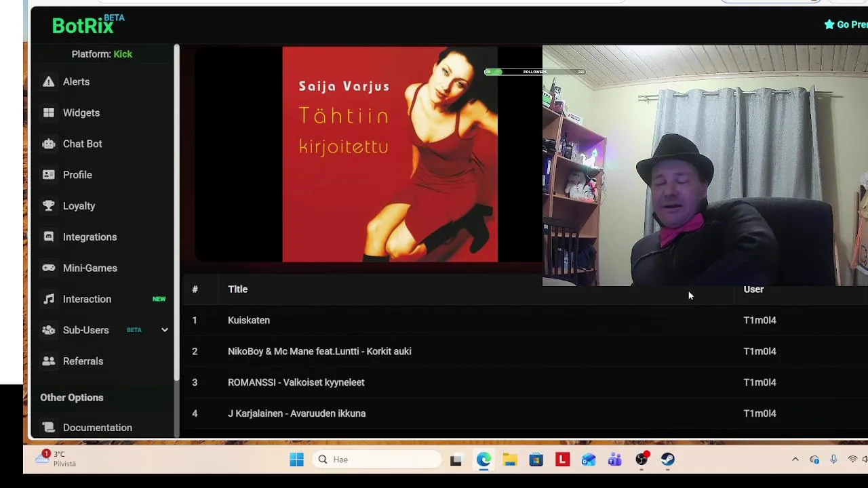Viewport: 868px width, 488px height.
Task: Open Task View in taskbar
Action: tap(456, 460)
